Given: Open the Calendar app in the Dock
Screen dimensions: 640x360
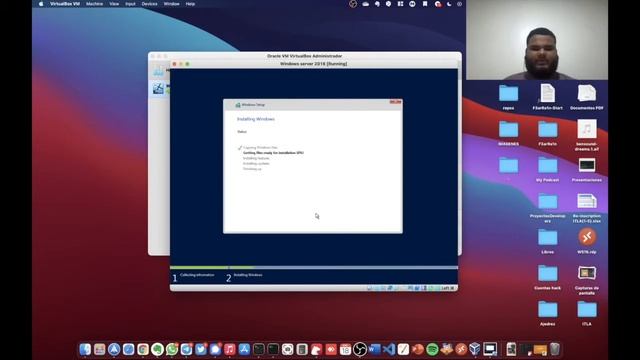Looking at the screenshot, I should pos(345,349).
